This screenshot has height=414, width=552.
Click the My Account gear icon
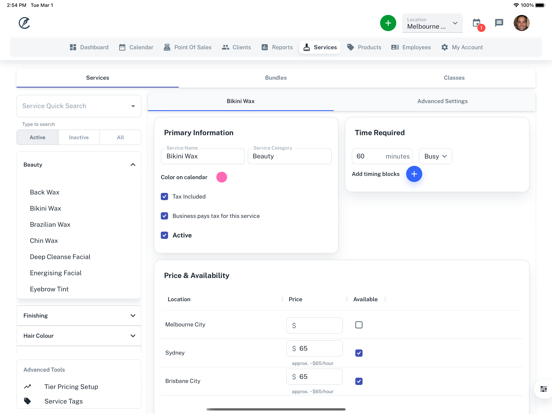(x=445, y=47)
